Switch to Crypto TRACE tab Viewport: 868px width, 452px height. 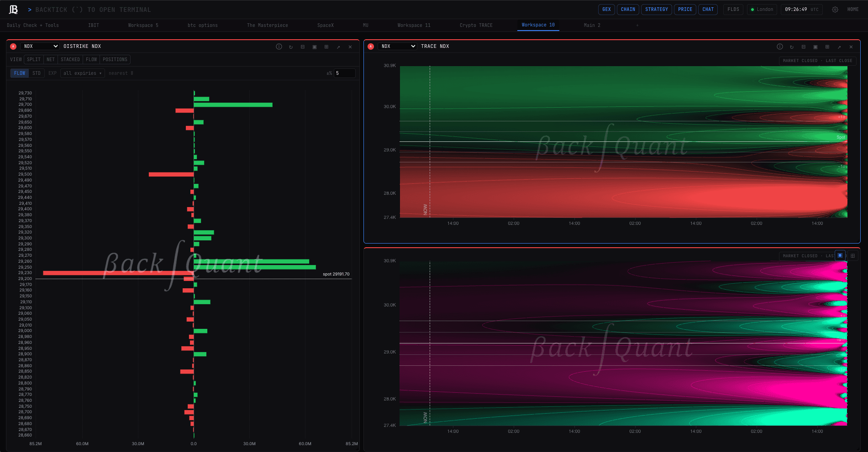(476, 26)
